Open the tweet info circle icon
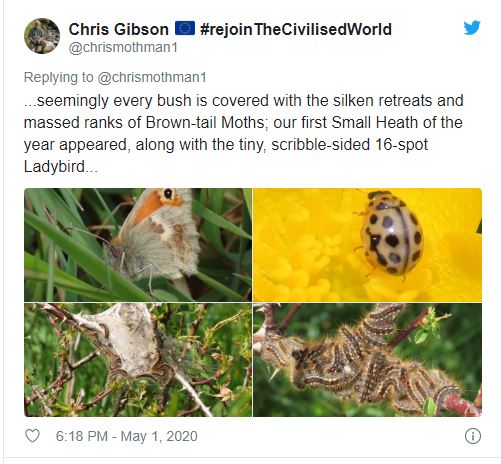The height and width of the screenshot is (464, 501). pyautogui.click(x=473, y=436)
